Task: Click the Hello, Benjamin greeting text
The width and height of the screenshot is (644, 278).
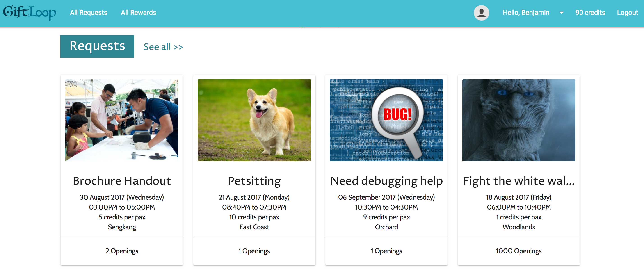Action: coord(526,12)
